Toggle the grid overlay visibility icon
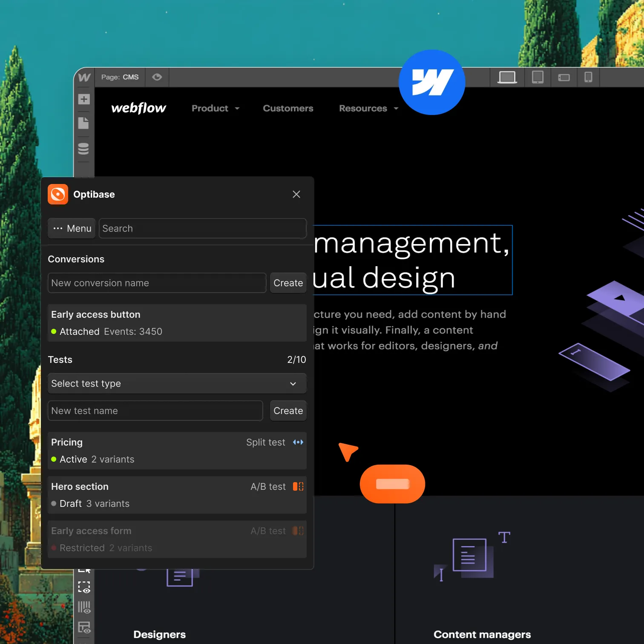The width and height of the screenshot is (644, 644). (x=84, y=607)
